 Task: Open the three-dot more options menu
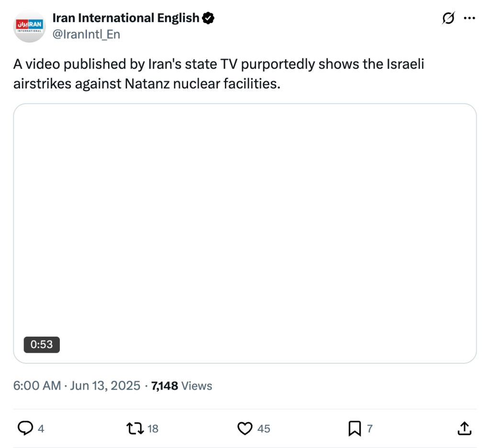pyautogui.click(x=470, y=18)
